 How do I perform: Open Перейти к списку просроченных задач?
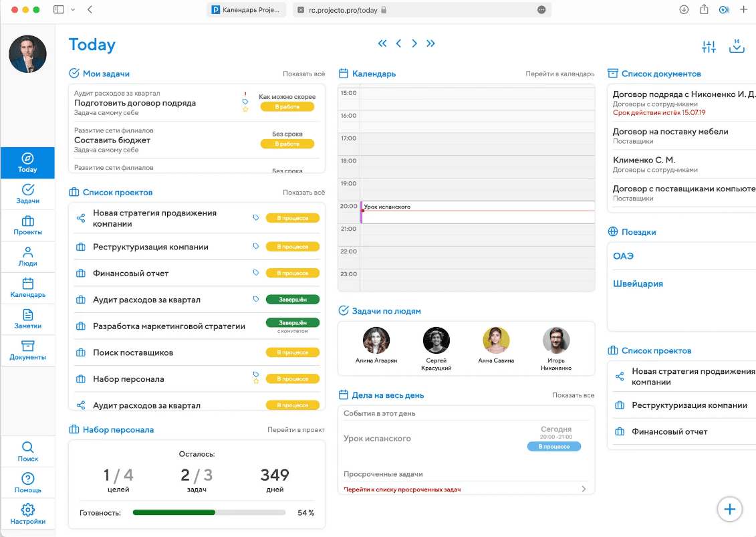click(x=402, y=490)
